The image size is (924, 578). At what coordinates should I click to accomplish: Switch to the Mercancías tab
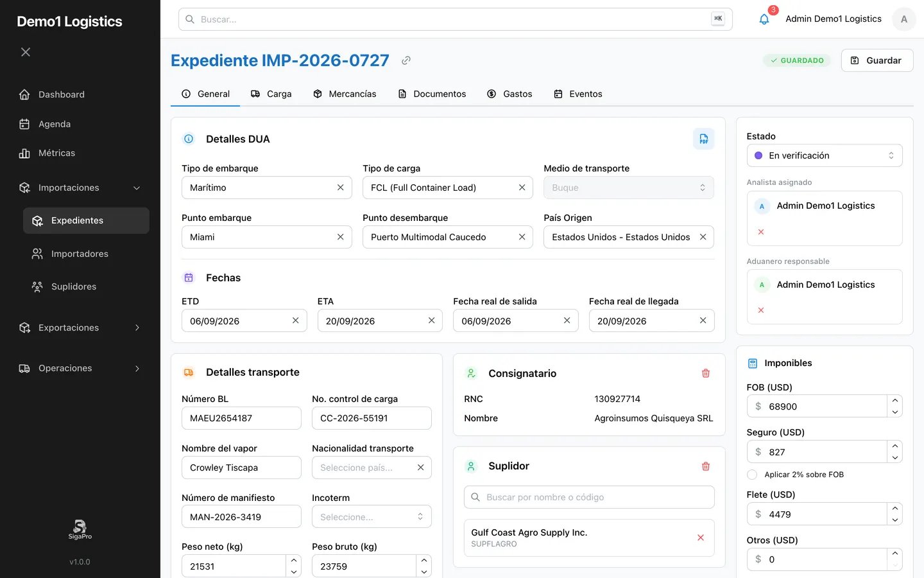[345, 94]
